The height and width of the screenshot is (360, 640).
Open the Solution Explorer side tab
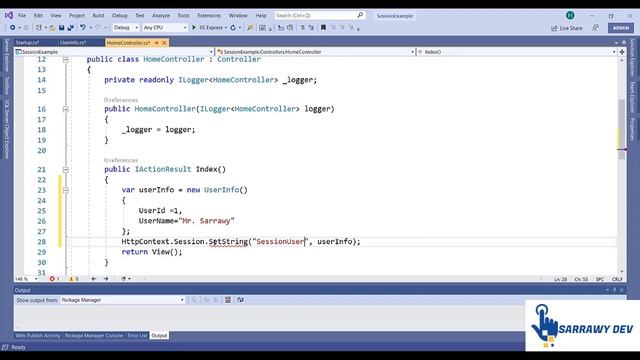tap(632, 57)
